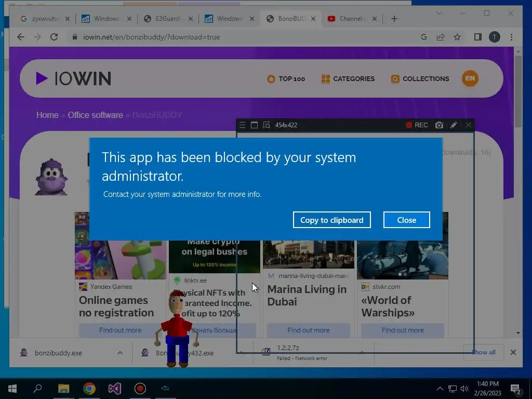Open File Explorer from taskbar

point(63,389)
